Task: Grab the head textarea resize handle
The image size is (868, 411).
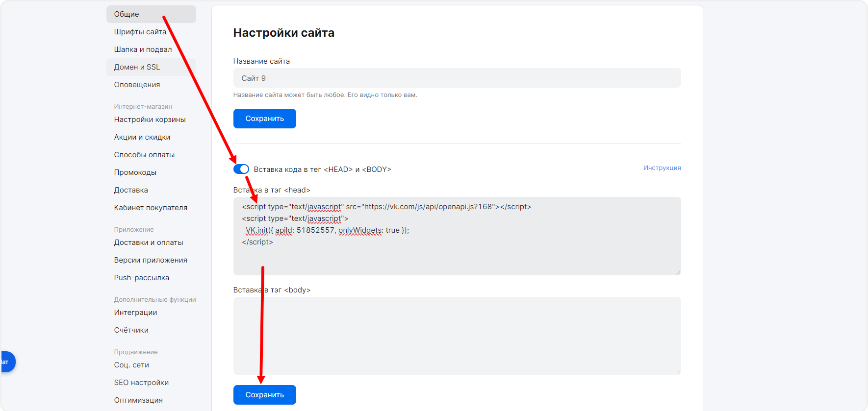Action: (x=678, y=272)
